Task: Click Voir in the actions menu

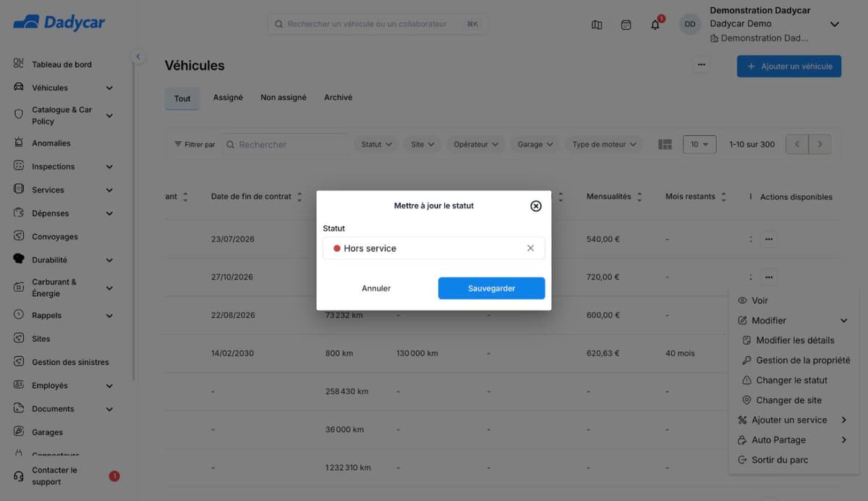Action: (x=759, y=300)
